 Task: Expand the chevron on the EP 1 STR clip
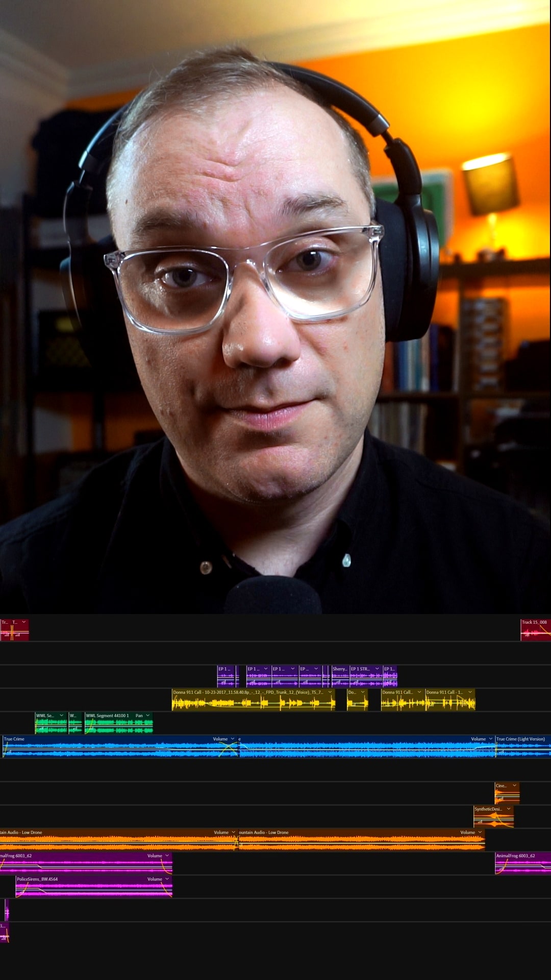tap(377, 669)
